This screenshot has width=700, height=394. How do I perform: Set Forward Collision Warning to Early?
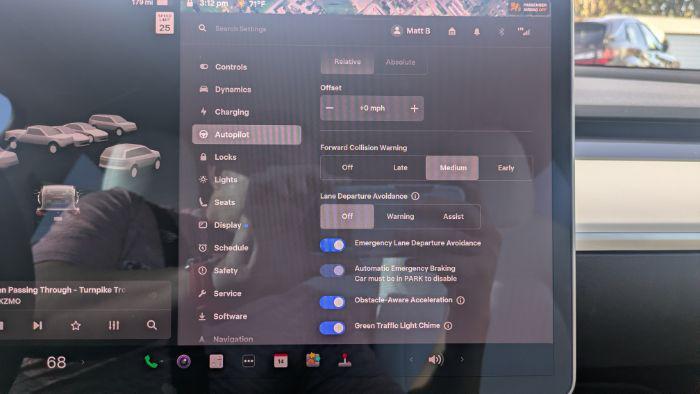click(506, 168)
